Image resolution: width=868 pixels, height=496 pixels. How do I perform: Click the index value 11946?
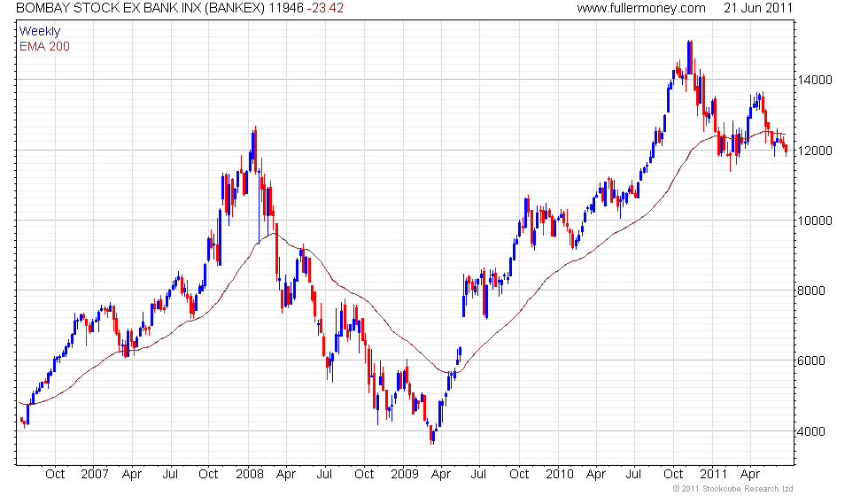pyautogui.click(x=286, y=8)
